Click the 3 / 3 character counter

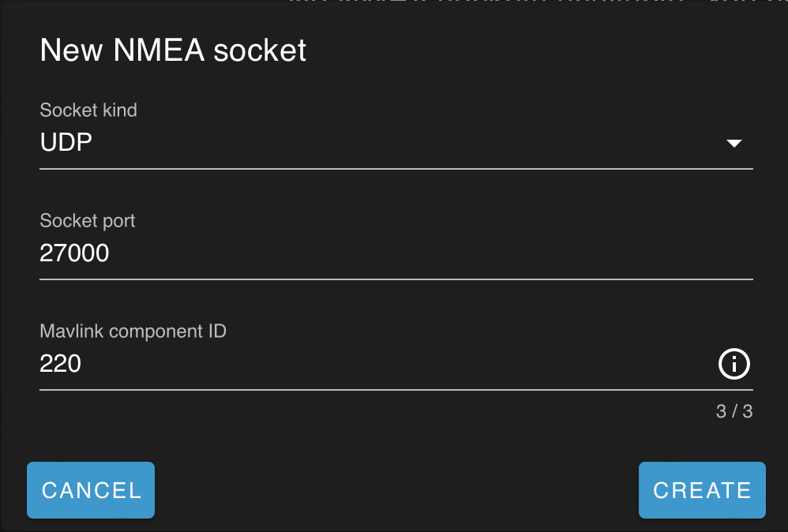[x=735, y=411]
